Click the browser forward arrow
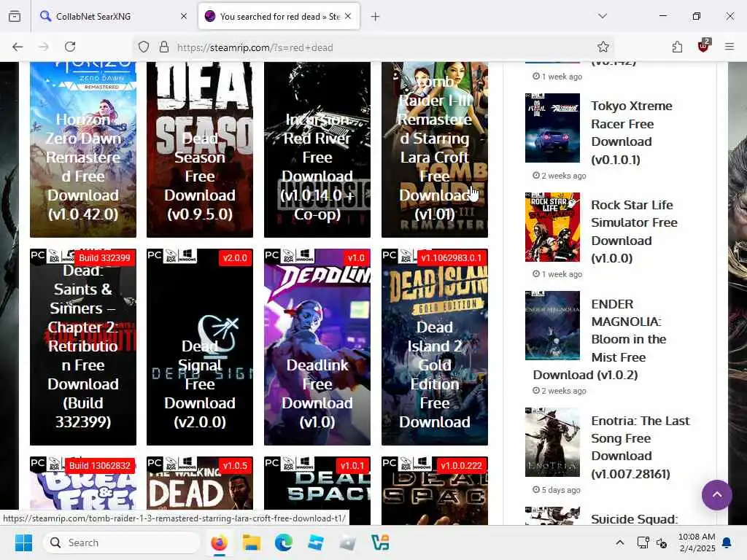 pos(43,47)
